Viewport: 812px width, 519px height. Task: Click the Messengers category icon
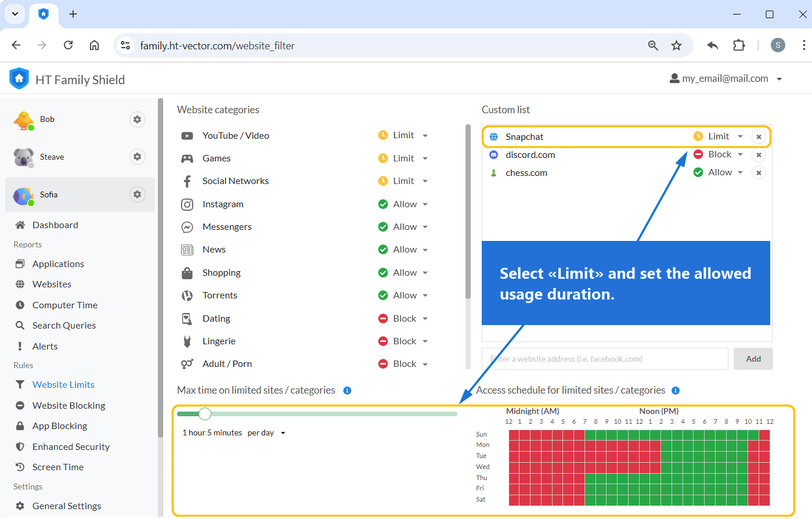(x=187, y=227)
